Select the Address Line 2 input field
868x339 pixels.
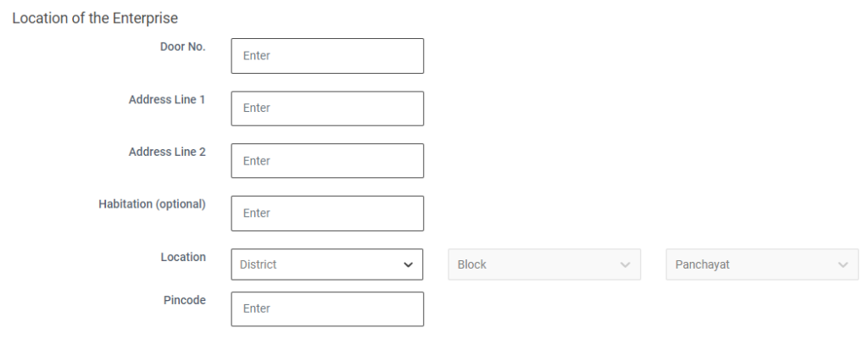point(326,161)
